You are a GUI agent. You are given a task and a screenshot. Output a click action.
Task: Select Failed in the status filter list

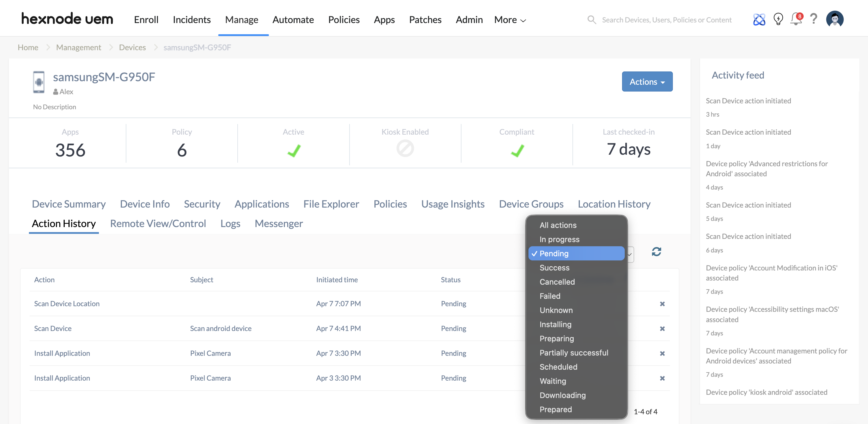(x=550, y=296)
